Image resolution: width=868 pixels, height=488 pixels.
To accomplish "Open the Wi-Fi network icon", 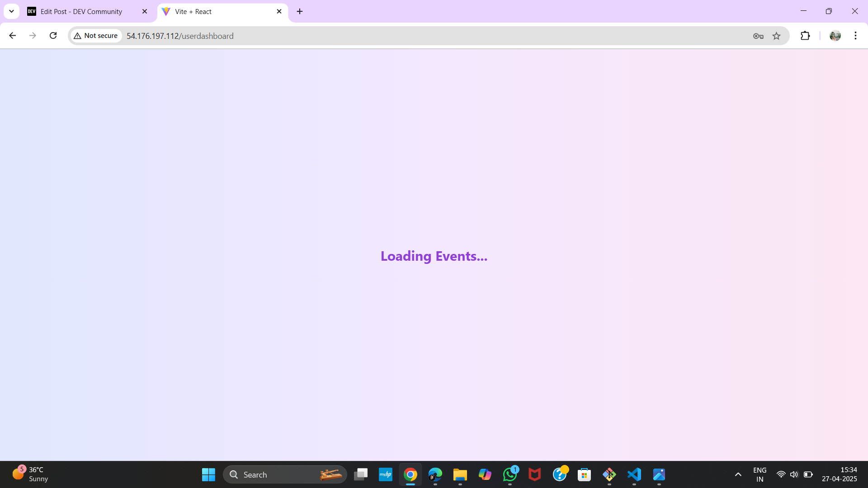I will tap(781, 474).
